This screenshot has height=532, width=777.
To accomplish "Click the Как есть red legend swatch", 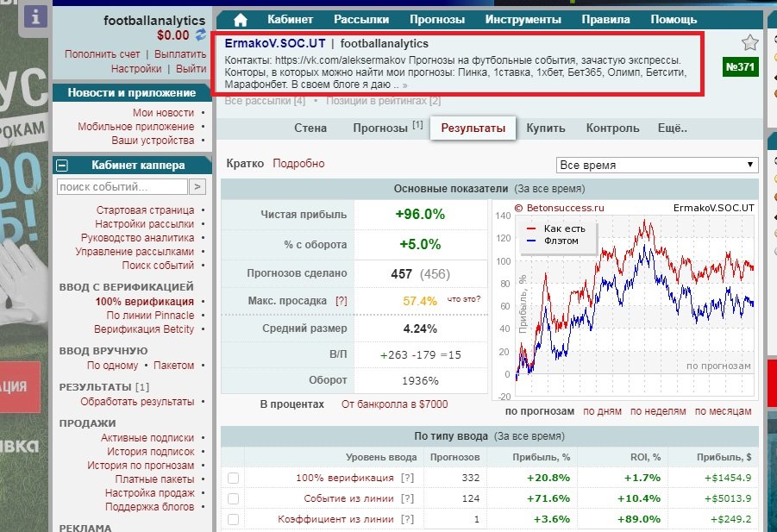I will (533, 228).
